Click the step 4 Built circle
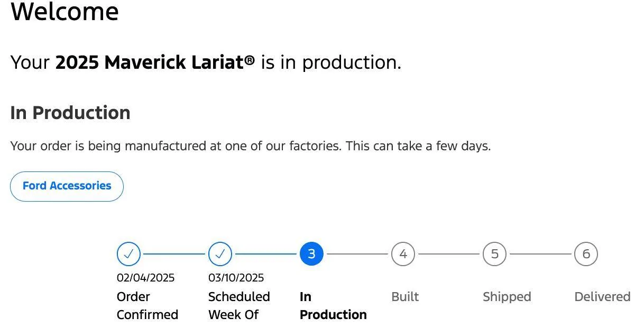The width and height of the screenshot is (644, 336). (403, 254)
